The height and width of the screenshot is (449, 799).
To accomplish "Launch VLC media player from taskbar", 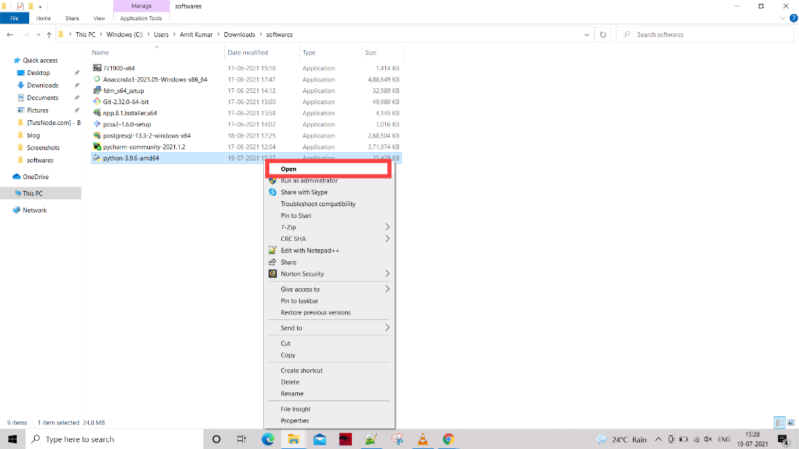I will coord(422,439).
